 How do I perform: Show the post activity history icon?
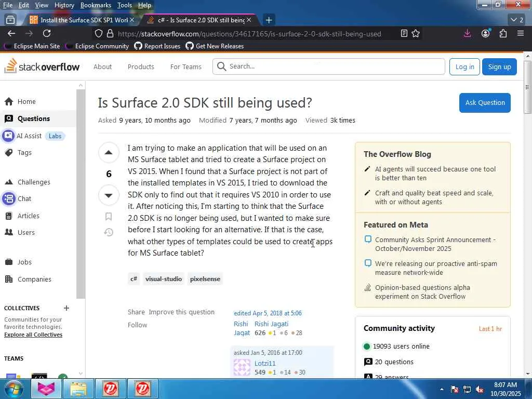109,232
